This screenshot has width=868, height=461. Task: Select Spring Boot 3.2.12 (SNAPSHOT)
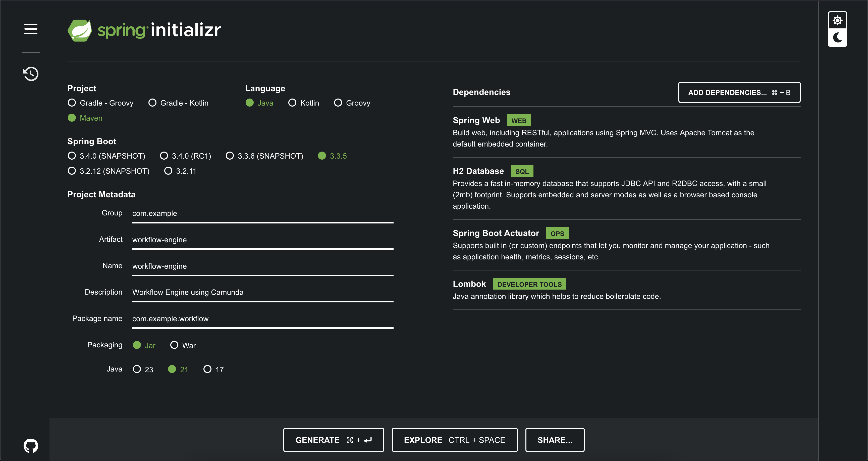coord(108,171)
